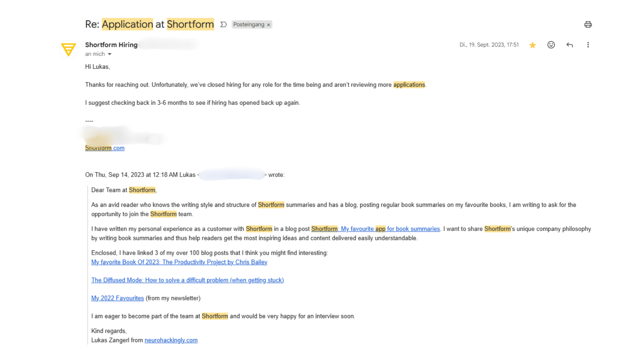The image size is (644, 362).
Task: Remove the Posteingang label with x
Action: [x=268, y=25]
